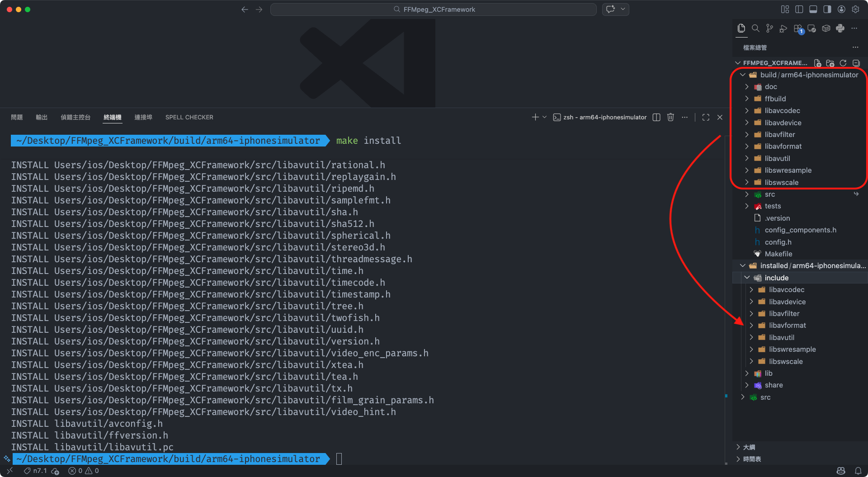Expand the libavcodec folder under build

click(782, 110)
